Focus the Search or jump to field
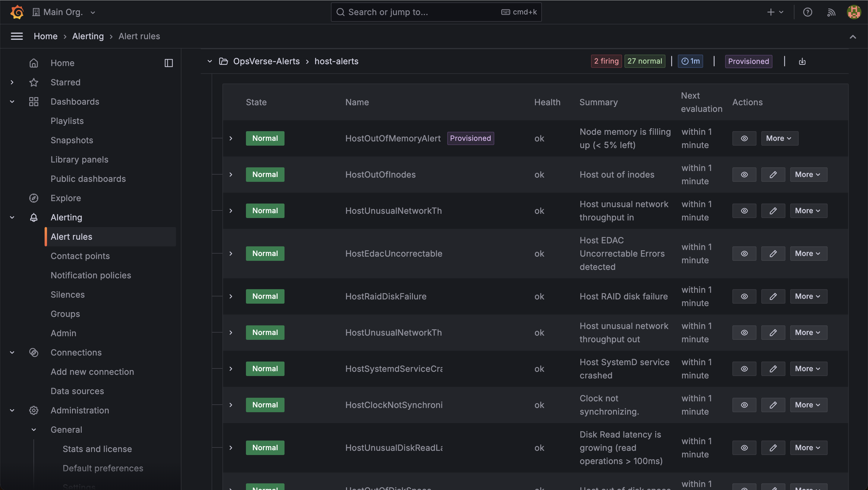 [436, 12]
